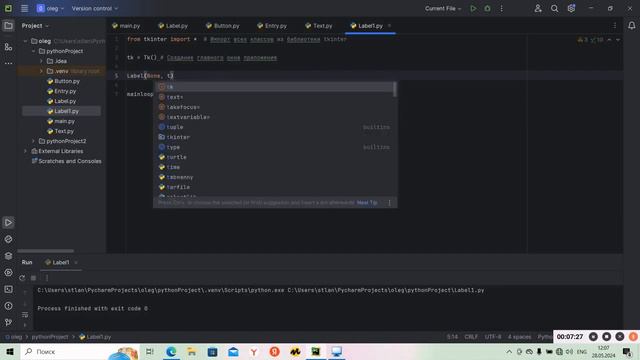Viewport: 640px width, 360px height.
Task: Open the Structure tool window icon
Action: (x=8, y=47)
